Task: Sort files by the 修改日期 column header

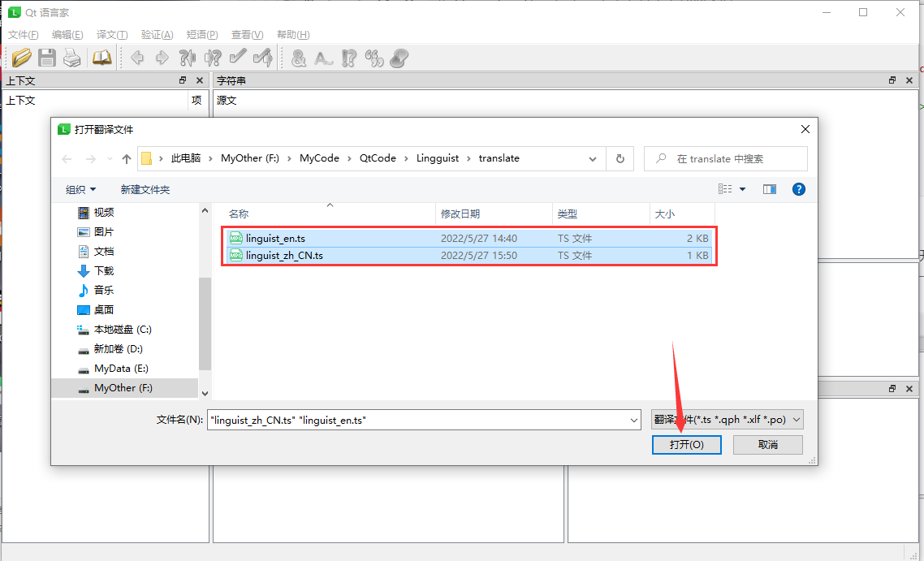Action: [494, 214]
